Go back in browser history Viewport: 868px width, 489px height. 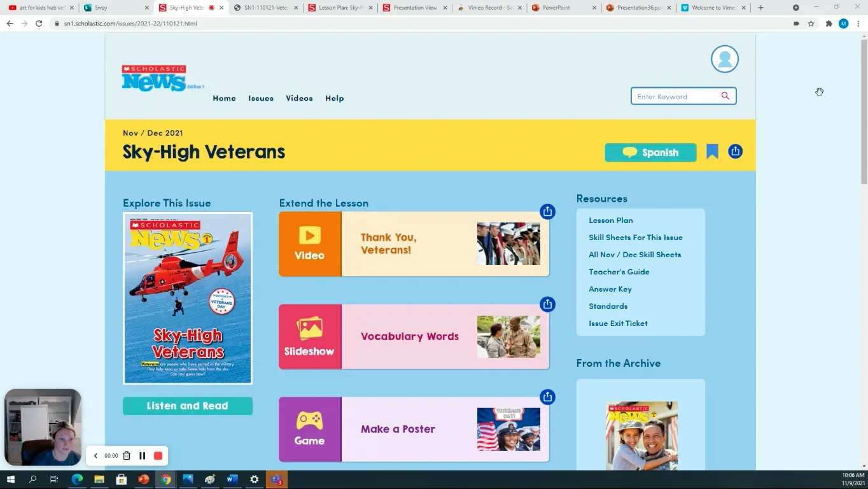tap(10, 24)
